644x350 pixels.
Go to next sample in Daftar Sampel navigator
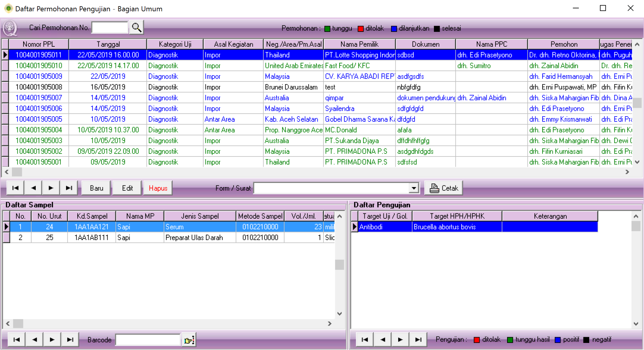point(52,339)
